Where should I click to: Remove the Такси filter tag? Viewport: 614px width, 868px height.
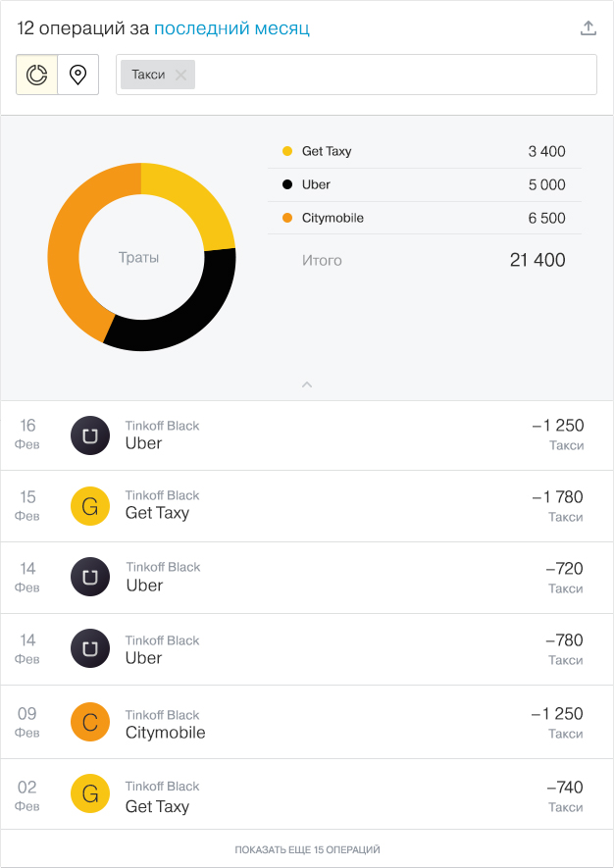pyautogui.click(x=181, y=75)
